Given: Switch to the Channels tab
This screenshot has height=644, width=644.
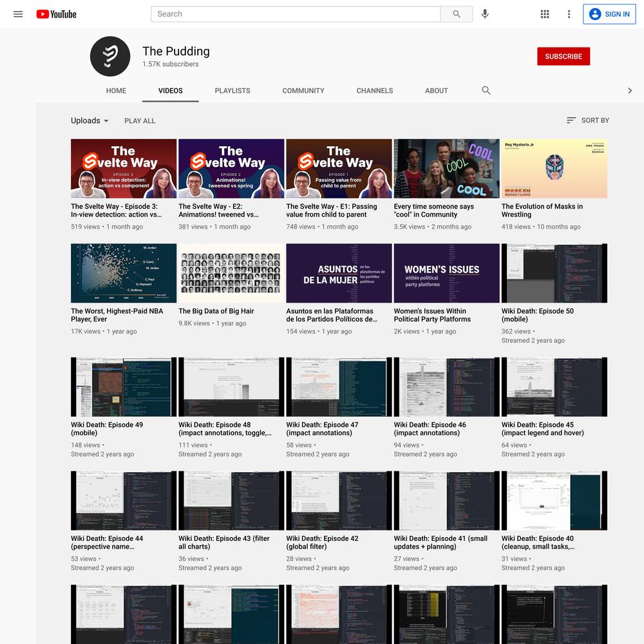Looking at the screenshot, I should [x=375, y=91].
